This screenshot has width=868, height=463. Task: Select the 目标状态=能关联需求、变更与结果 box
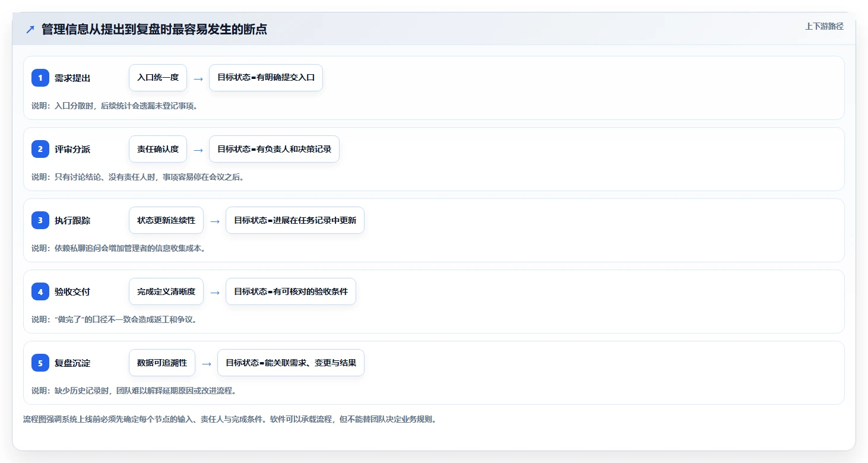coord(291,363)
